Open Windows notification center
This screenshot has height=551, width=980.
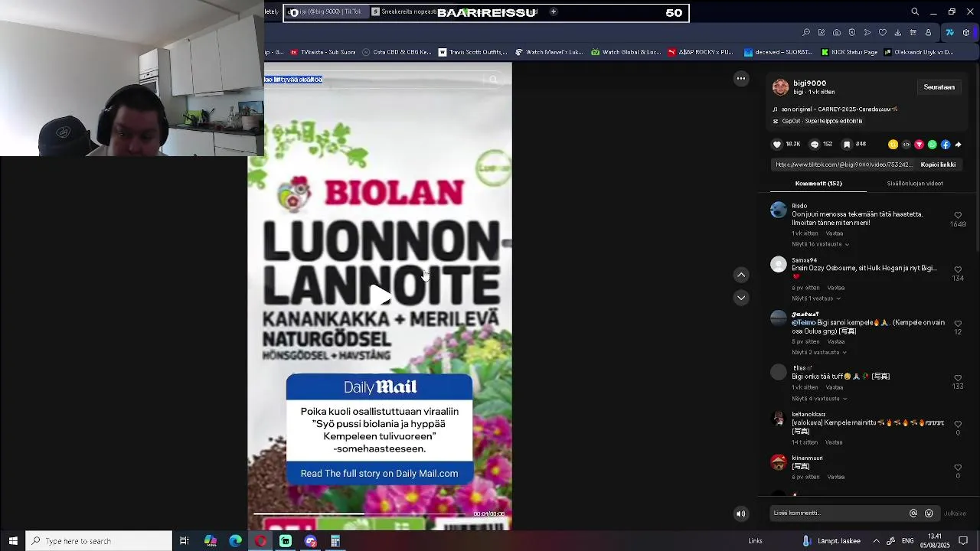pyautogui.click(x=963, y=541)
